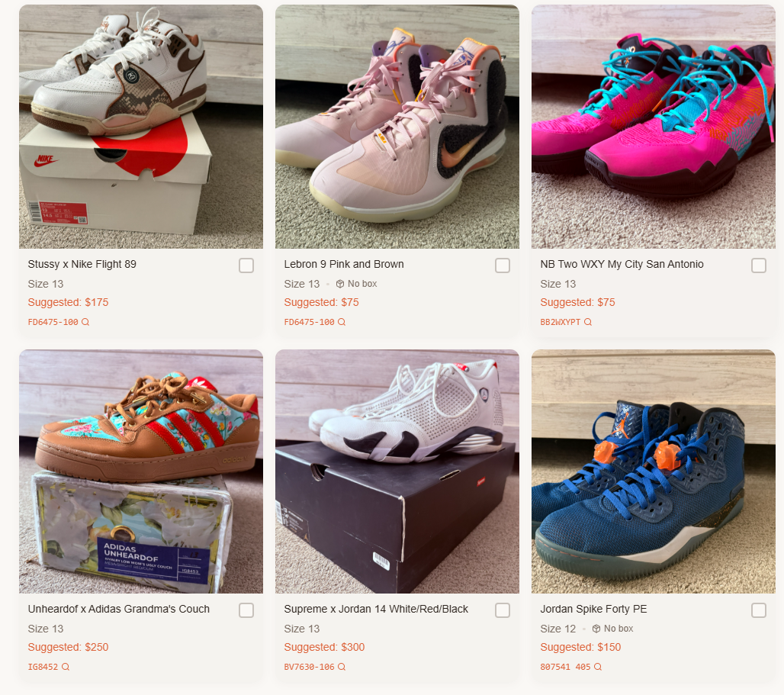Check the Supreme x Jordan 14 checkbox
784x695 pixels.
(503, 610)
